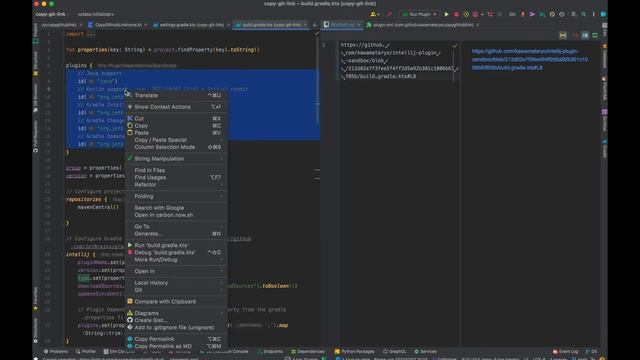
Task: Expand Folding submenu
Action: [x=176, y=196]
